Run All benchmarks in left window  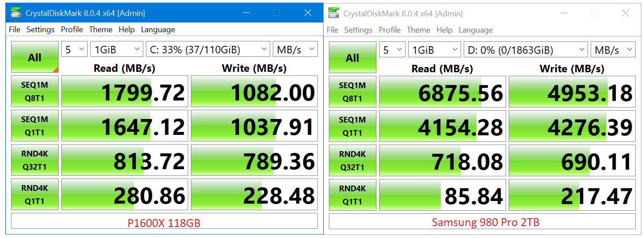pyautogui.click(x=35, y=57)
